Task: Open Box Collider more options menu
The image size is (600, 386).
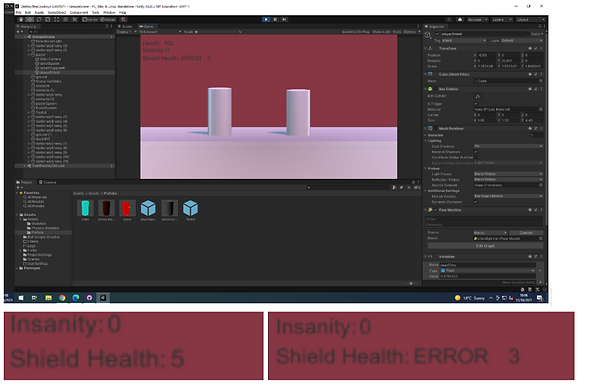Action: pyautogui.click(x=541, y=89)
